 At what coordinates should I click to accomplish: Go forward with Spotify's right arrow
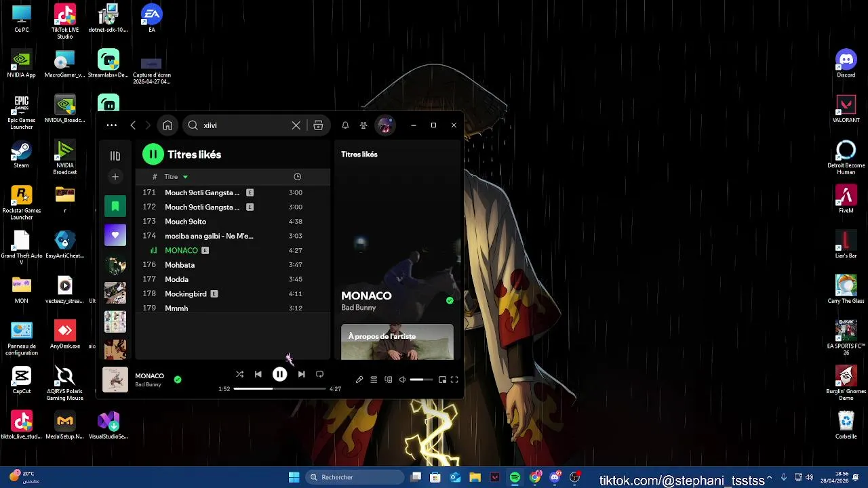148,125
